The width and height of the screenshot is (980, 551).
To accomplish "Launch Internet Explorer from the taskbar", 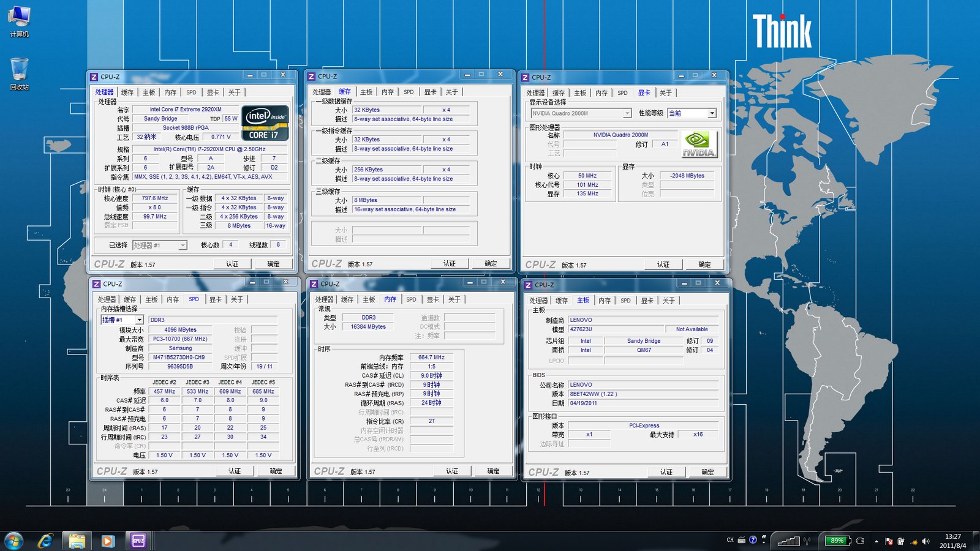I will [45, 541].
